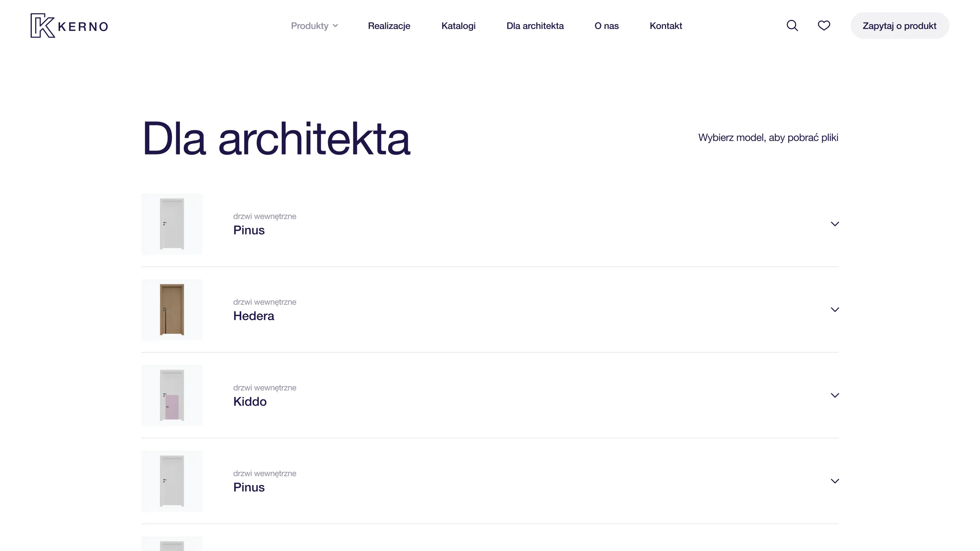Open the O nas page
Image resolution: width=980 pixels, height=551 pixels.
click(x=606, y=26)
